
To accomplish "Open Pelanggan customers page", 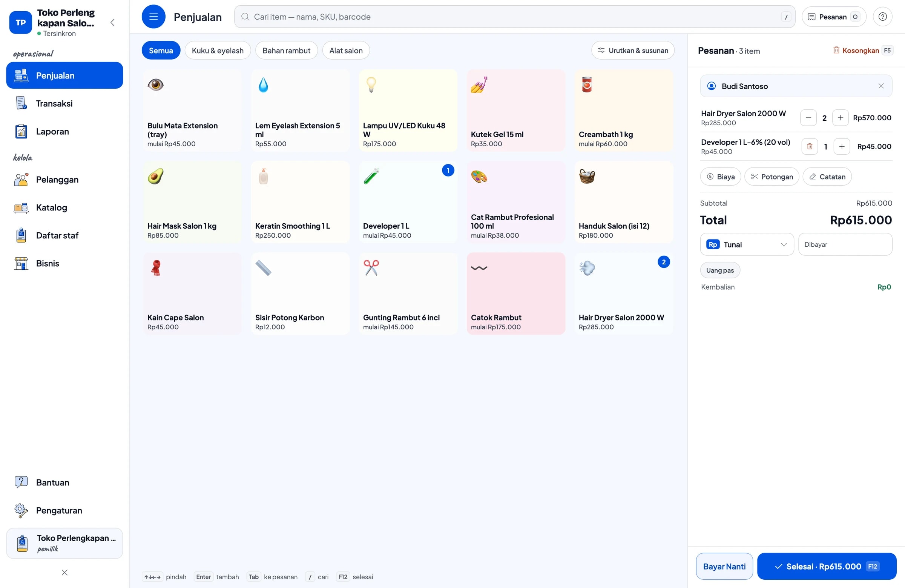I will 64,180.
